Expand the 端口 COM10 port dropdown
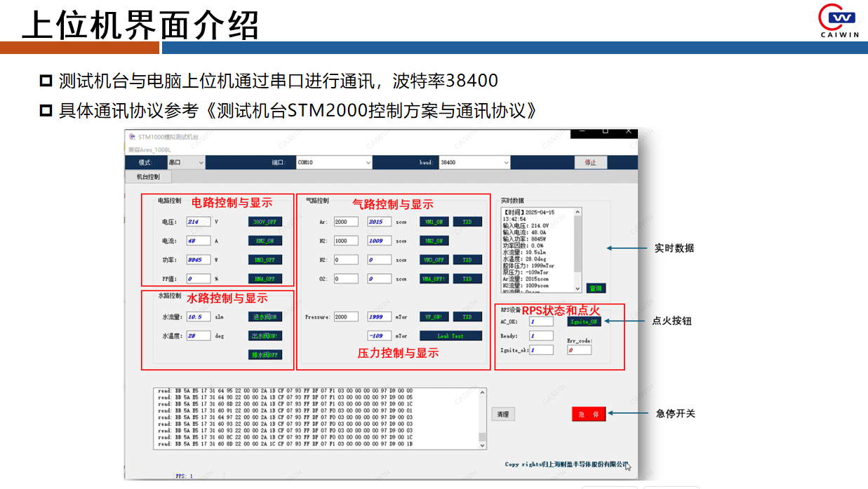The image size is (868, 489). (333, 162)
